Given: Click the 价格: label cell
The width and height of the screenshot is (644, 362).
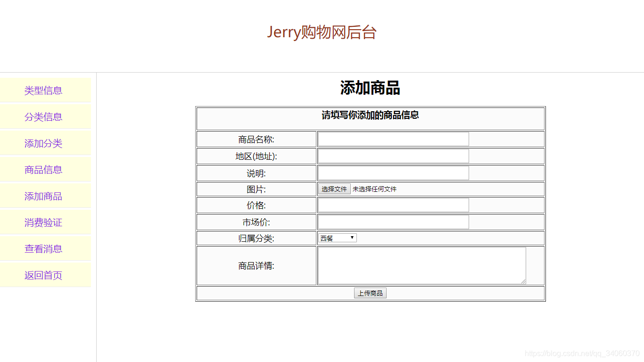Looking at the screenshot, I should click(256, 205).
